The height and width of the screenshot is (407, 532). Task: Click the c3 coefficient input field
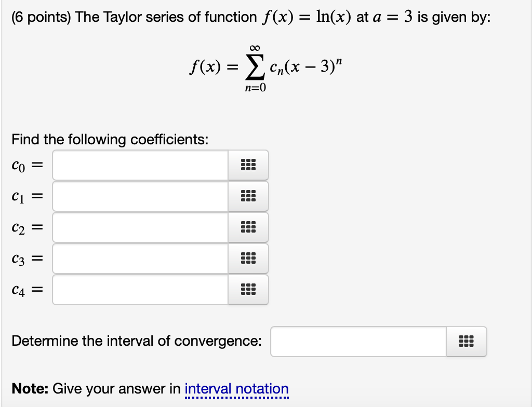tap(140, 259)
